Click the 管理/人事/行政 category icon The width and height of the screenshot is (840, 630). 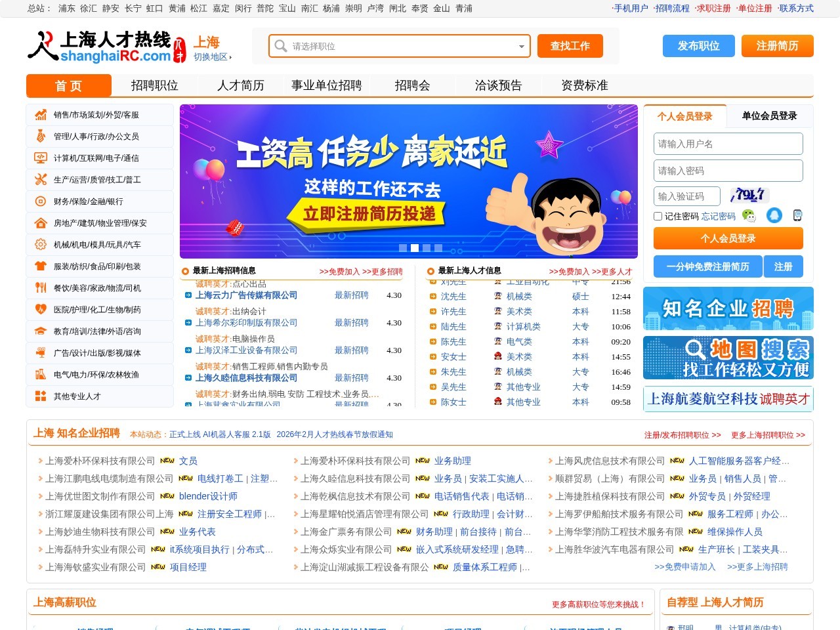click(x=41, y=136)
